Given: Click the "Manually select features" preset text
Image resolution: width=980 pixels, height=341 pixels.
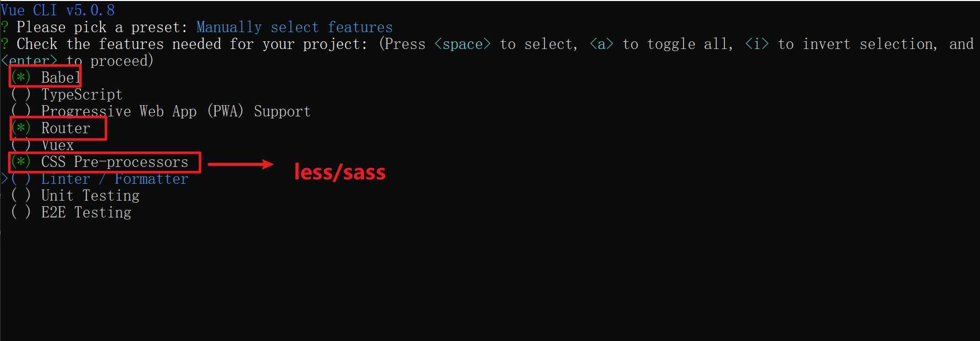Looking at the screenshot, I should click(x=294, y=27).
